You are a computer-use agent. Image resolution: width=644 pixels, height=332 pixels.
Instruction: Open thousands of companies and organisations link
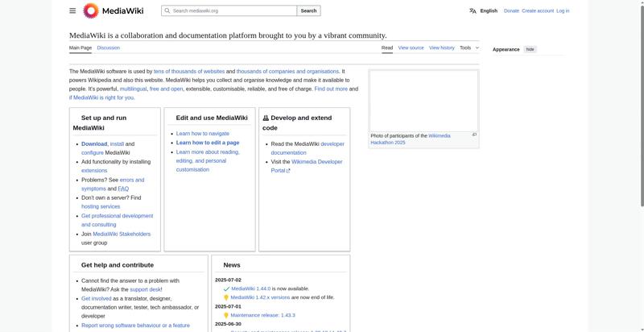pos(287,72)
